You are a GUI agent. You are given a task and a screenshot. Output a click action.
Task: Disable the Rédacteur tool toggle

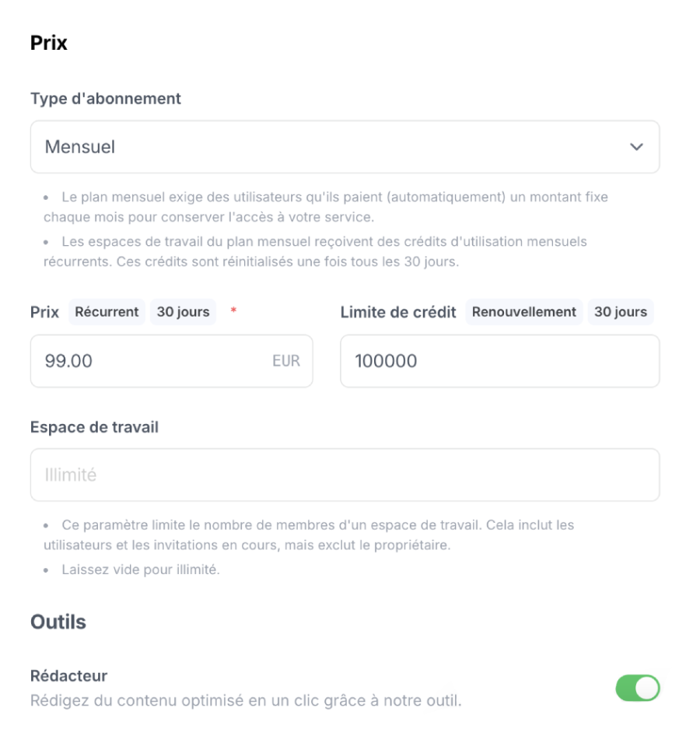[638, 688]
